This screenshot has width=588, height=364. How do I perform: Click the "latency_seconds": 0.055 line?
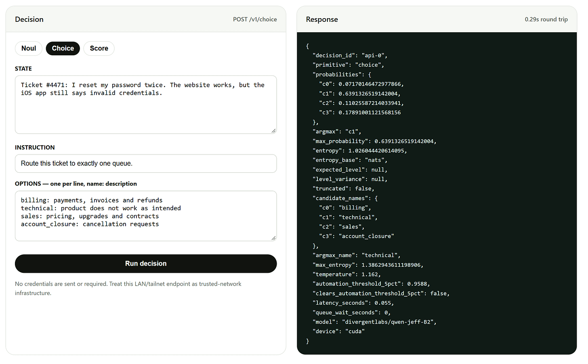point(353,303)
